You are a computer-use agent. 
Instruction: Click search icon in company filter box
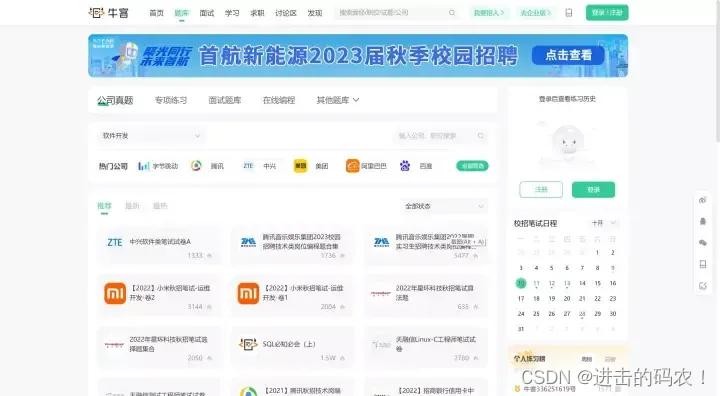pos(480,136)
